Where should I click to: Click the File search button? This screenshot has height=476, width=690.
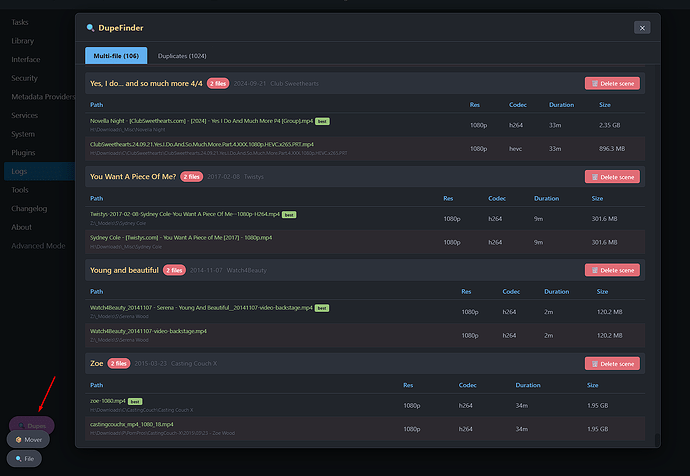[25, 458]
